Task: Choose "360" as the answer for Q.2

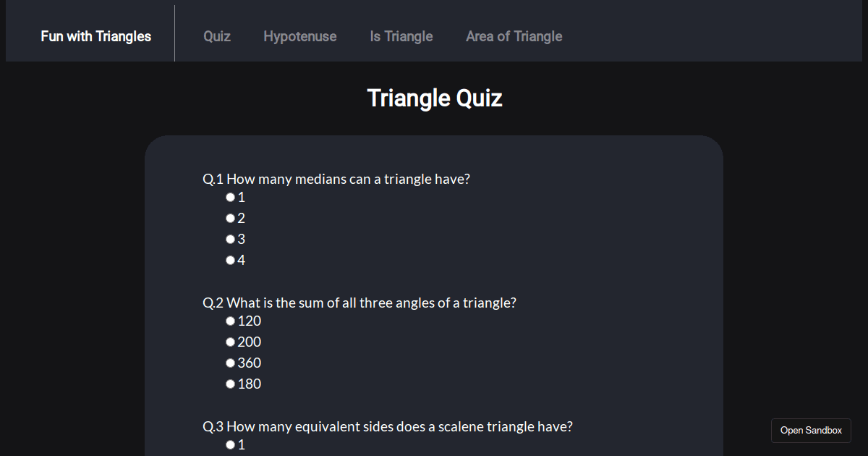Action: (x=230, y=363)
